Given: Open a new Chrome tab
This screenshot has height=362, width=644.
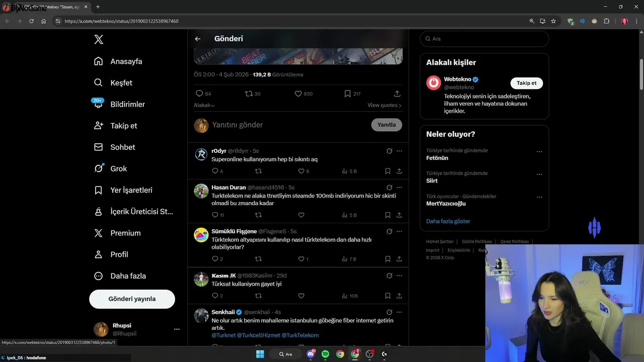Looking at the screenshot, I should click(98, 7).
